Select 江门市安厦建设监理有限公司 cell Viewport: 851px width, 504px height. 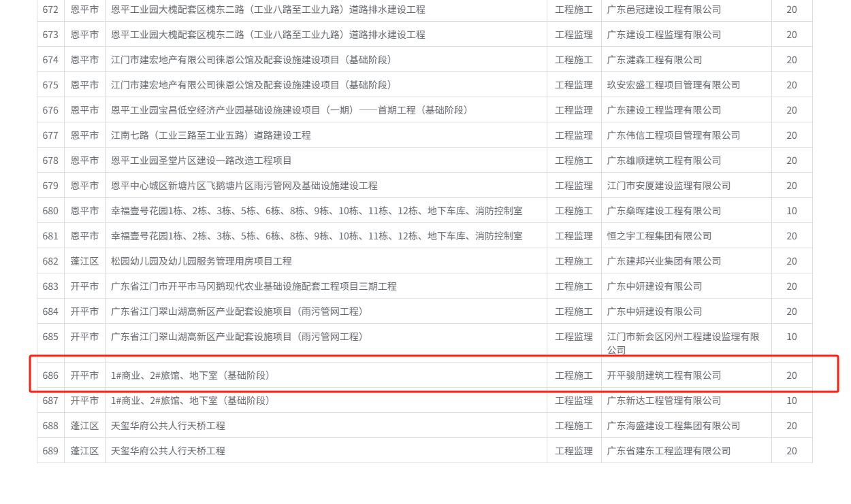click(x=669, y=186)
